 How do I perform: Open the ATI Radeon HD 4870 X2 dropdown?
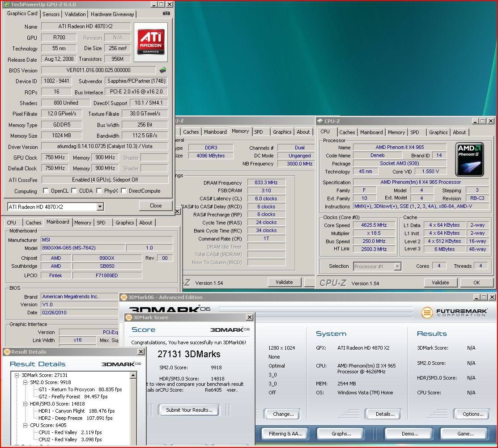pos(100,207)
